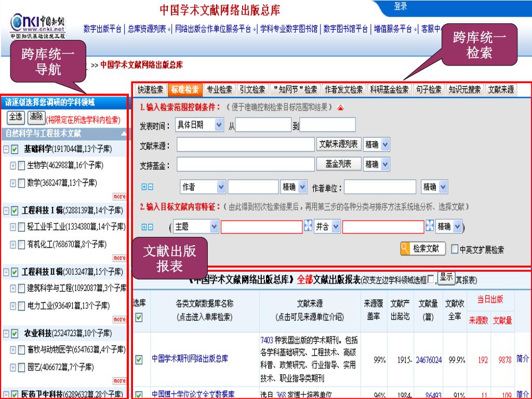
Task: Toggle the 选库 header select-all checkbox
Action: [x=139, y=317]
